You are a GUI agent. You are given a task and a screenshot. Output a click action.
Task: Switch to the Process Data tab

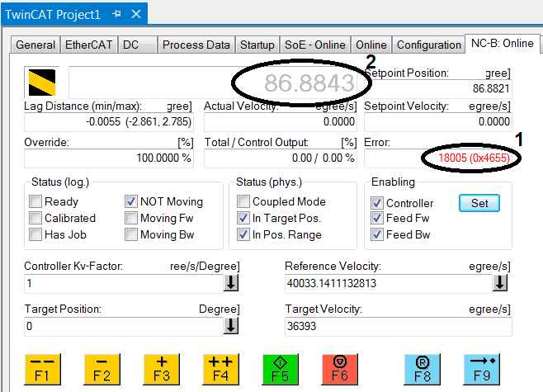click(x=196, y=45)
